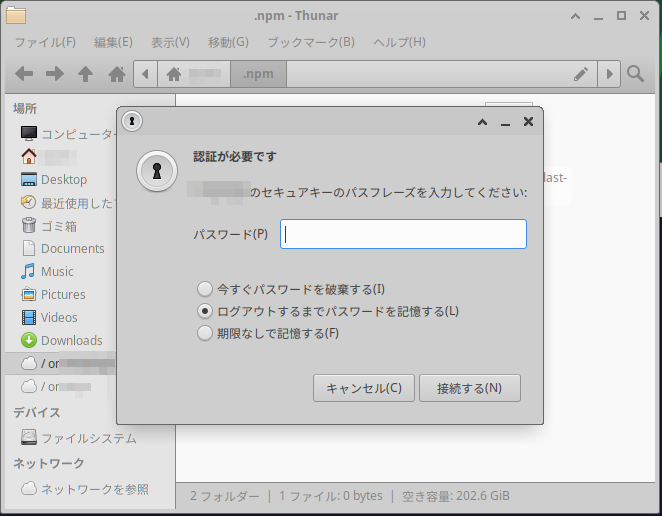662x516 pixels.
Task: Click the pencil icon to edit path
Action: (581, 74)
